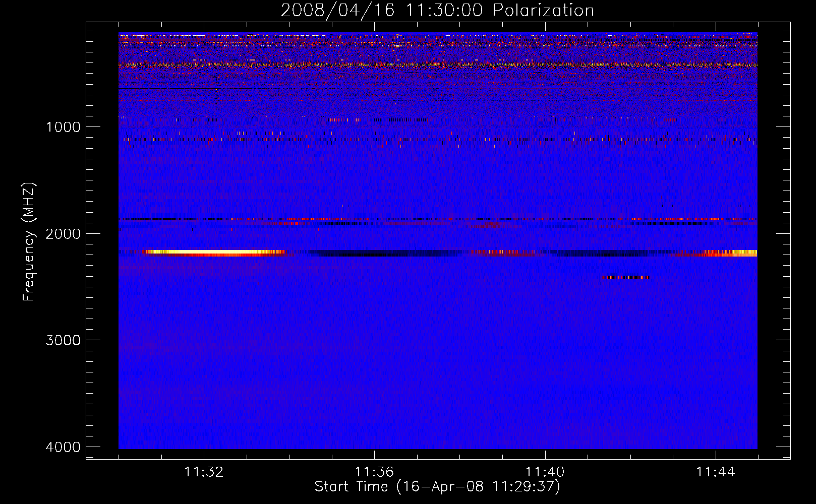Click the '11:32' time tick label

pos(204,472)
